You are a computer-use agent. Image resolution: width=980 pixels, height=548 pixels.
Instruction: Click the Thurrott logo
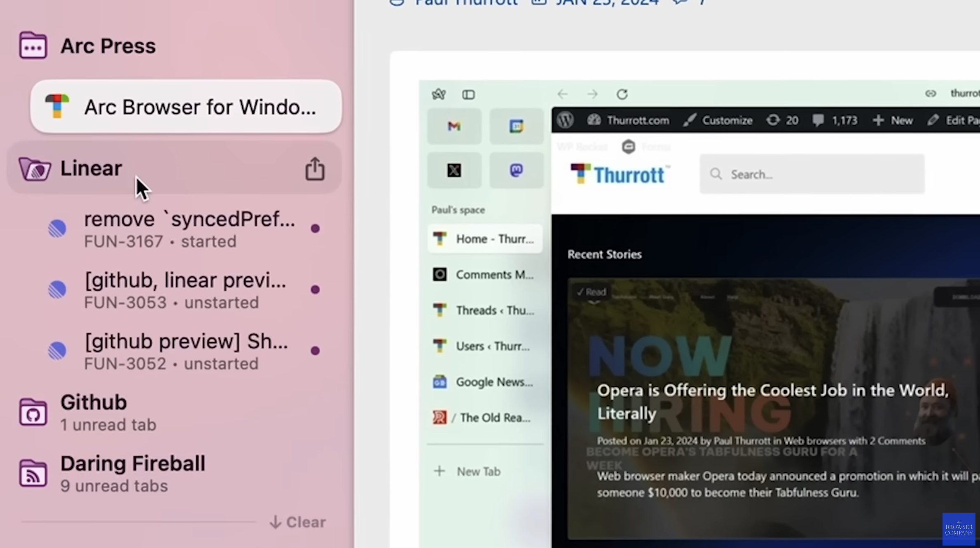[x=620, y=174]
